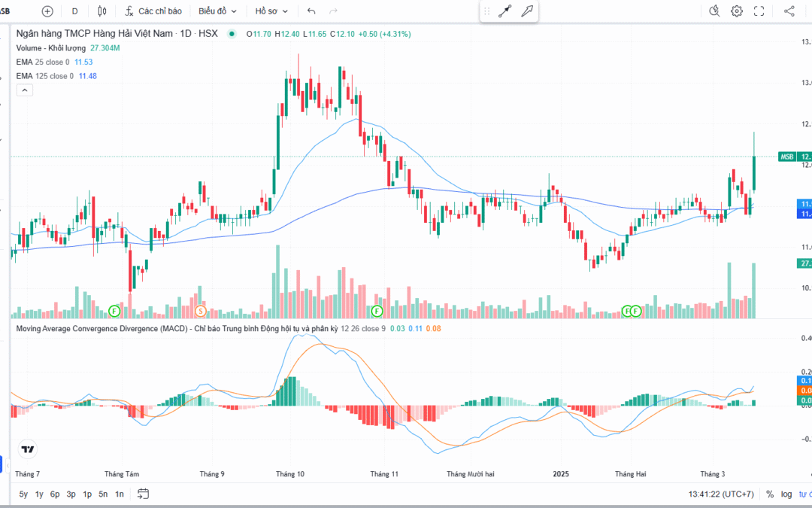812x508 pixels.
Task: Toggle the percent scale mode
Action: 770,494
